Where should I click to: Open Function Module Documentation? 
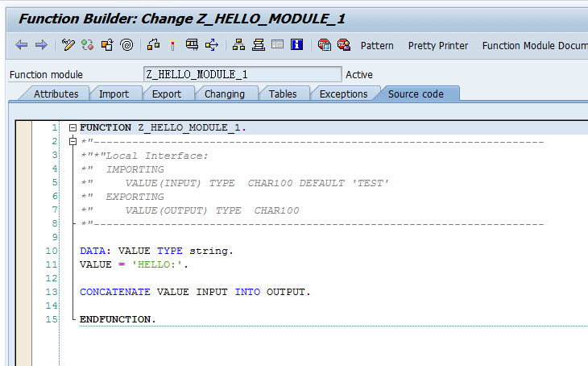click(x=533, y=45)
